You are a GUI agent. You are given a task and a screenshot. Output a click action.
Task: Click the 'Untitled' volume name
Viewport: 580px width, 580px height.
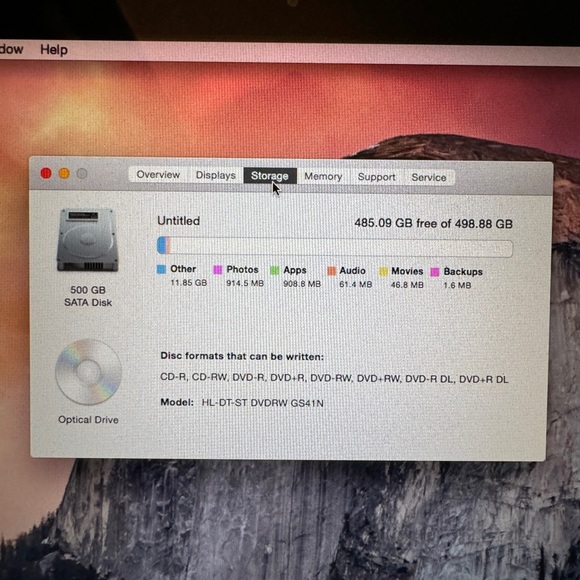pyautogui.click(x=179, y=221)
